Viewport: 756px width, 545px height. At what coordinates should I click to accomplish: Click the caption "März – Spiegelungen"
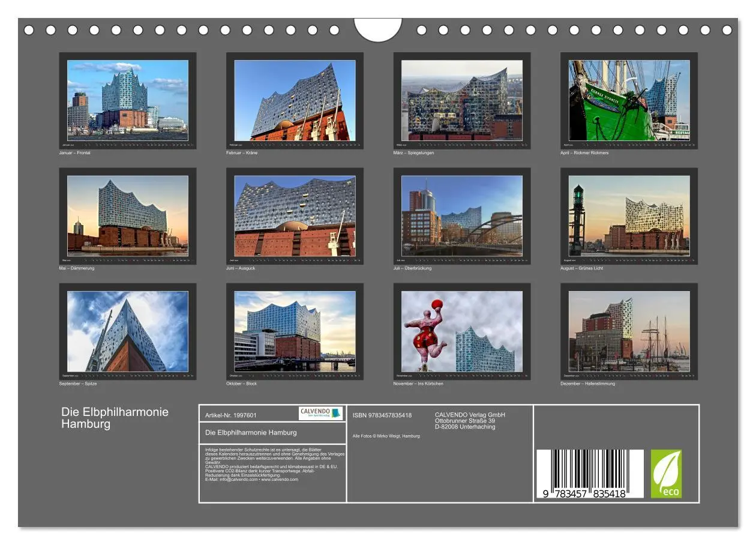click(413, 153)
